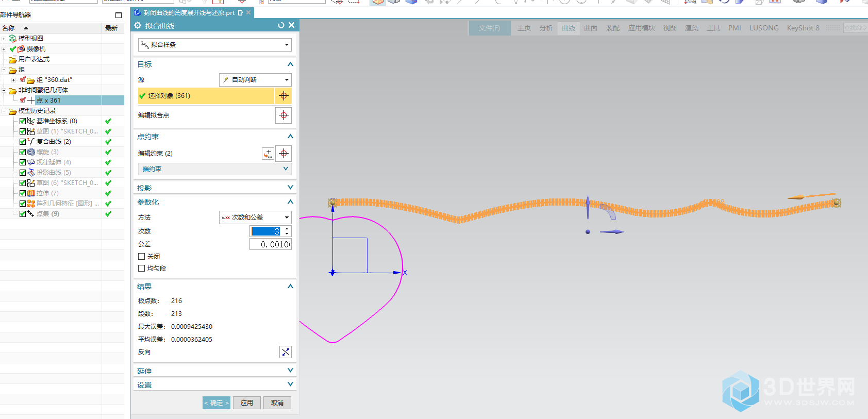This screenshot has height=419, width=868.
Task: Uncheck the 点集 (9) feature checkbox
Action: (23, 214)
